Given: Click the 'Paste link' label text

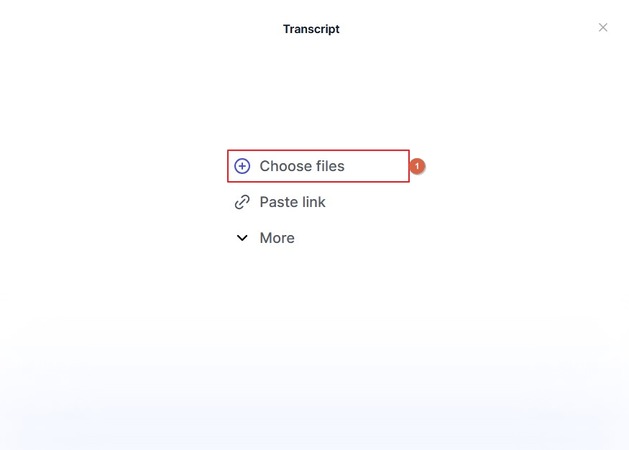Looking at the screenshot, I should (x=293, y=202).
